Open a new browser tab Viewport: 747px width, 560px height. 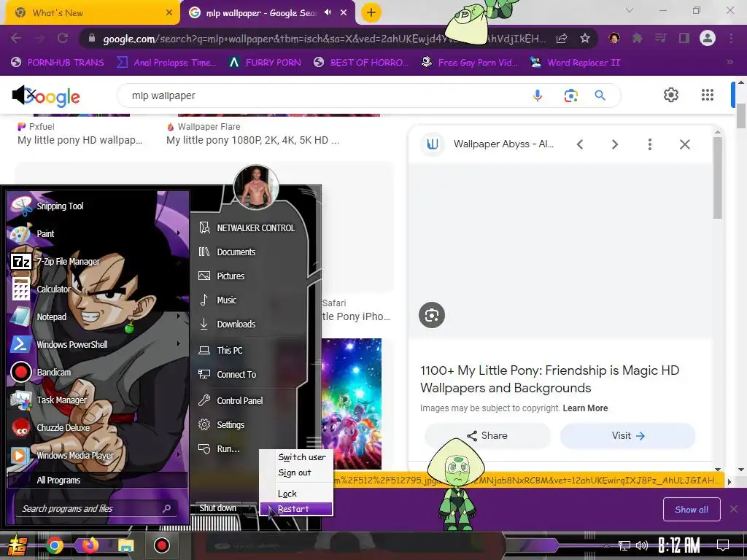click(371, 12)
